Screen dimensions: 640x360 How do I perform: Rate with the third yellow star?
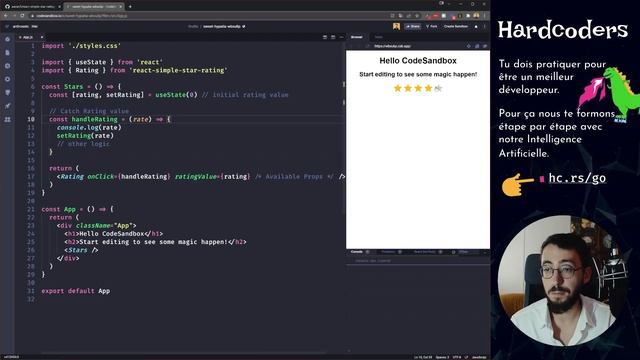point(418,88)
